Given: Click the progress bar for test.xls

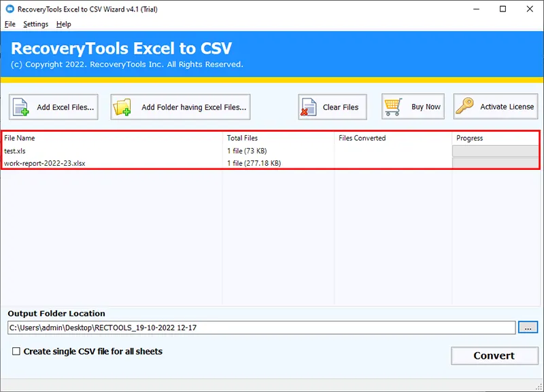Looking at the screenshot, I should tap(495, 151).
